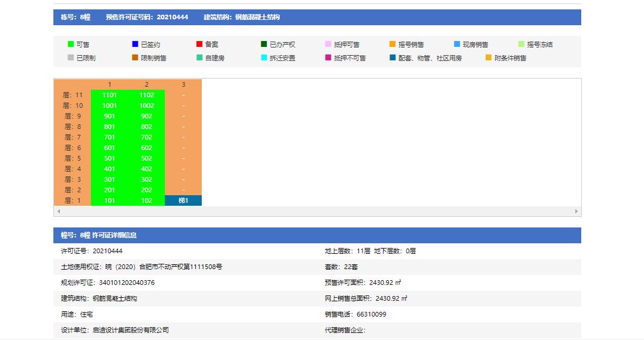This screenshot has width=644, height=340.
Task: Select unit 1101 on floor 11
Action: click(x=110, y=94)
